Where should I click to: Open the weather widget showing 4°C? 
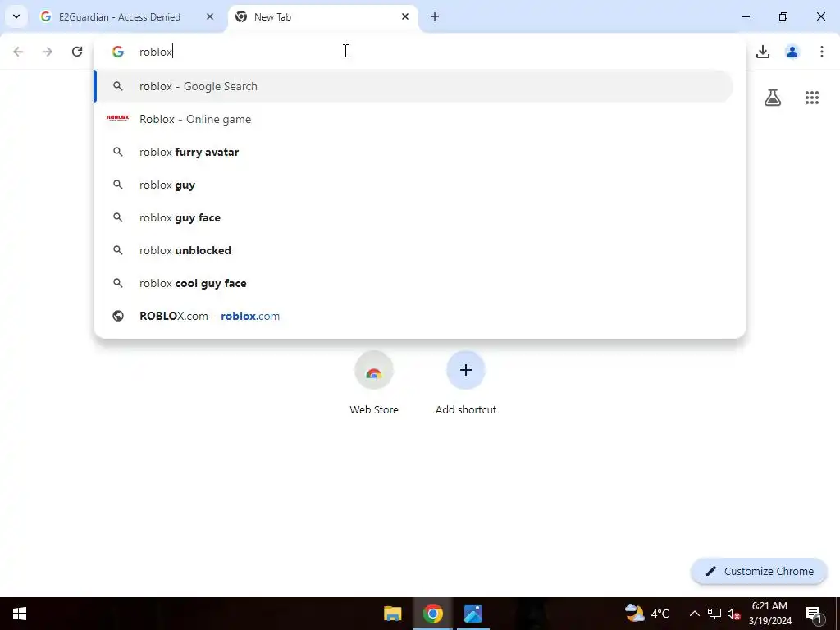coord(647,614)
